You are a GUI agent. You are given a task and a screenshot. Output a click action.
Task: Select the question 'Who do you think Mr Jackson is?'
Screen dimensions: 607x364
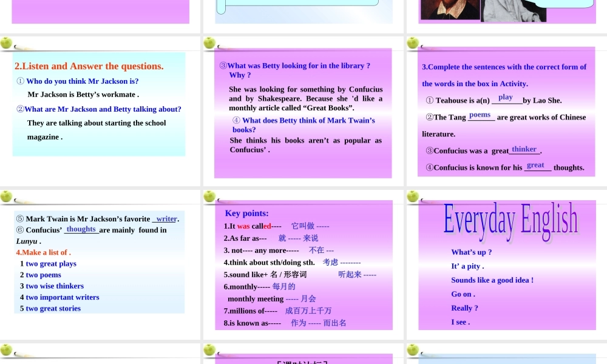(x=82, y=81)
